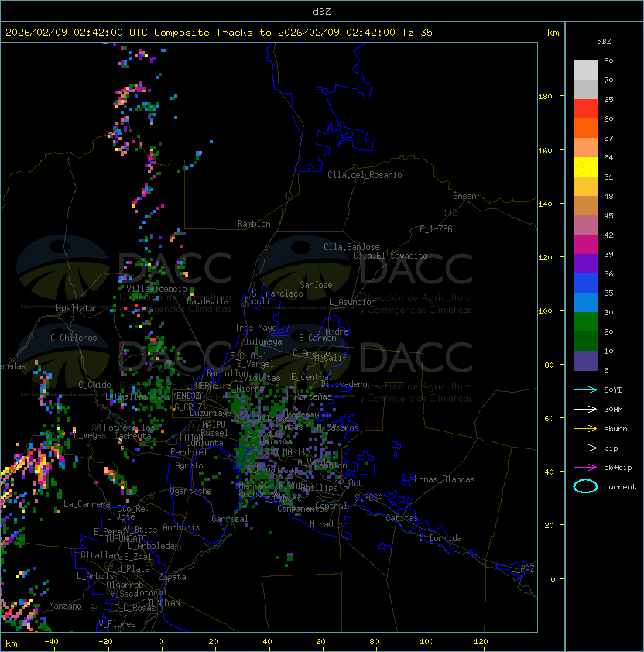Click the 'Agrelo' map label
The image size is (644, 652).
pyautogui.click(x=189, y=465)
